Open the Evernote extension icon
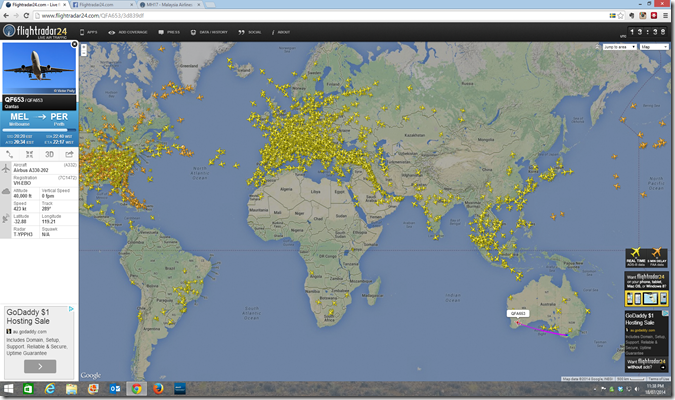The height and width of the screenshot is (400, 675). (632, 16)
